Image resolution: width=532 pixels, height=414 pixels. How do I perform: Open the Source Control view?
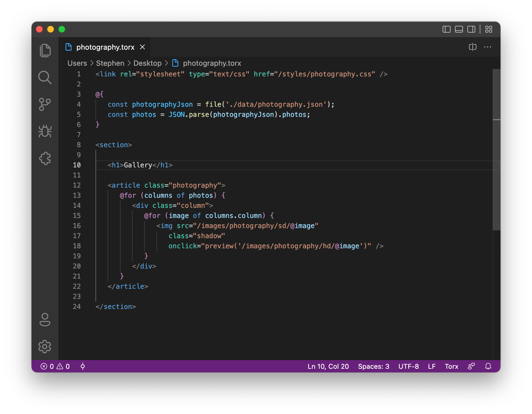click(45, 104)
